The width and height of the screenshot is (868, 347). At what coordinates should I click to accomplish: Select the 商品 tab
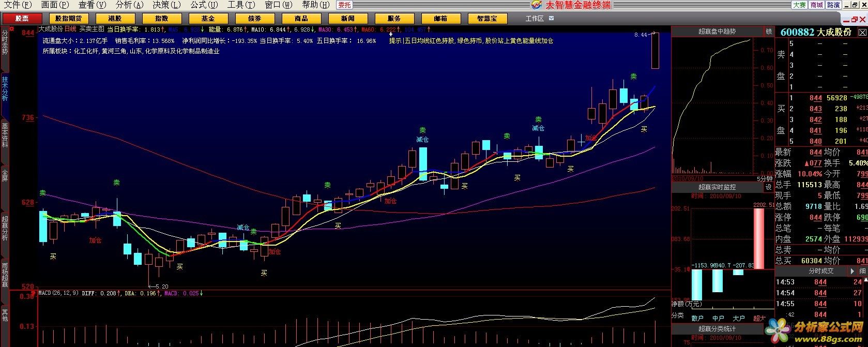[x=301, y=19]
